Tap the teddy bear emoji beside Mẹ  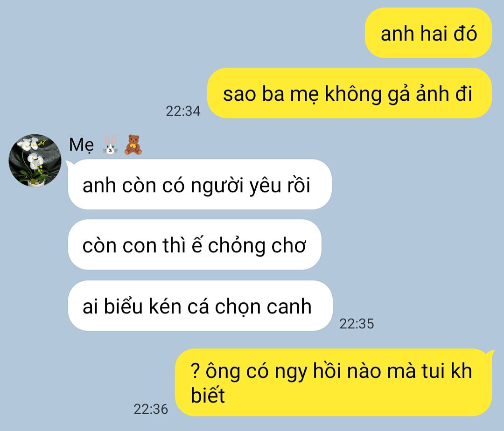pos(133,145)
